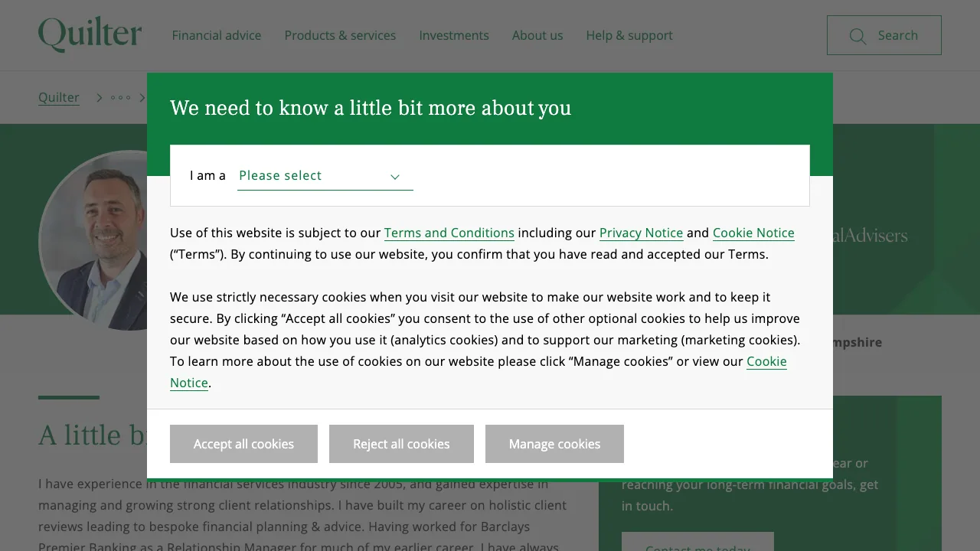Open the Terms and Conditions link
Image resolution: width=980 pixels, height=551 pixels.
click(x=449, y=233)
